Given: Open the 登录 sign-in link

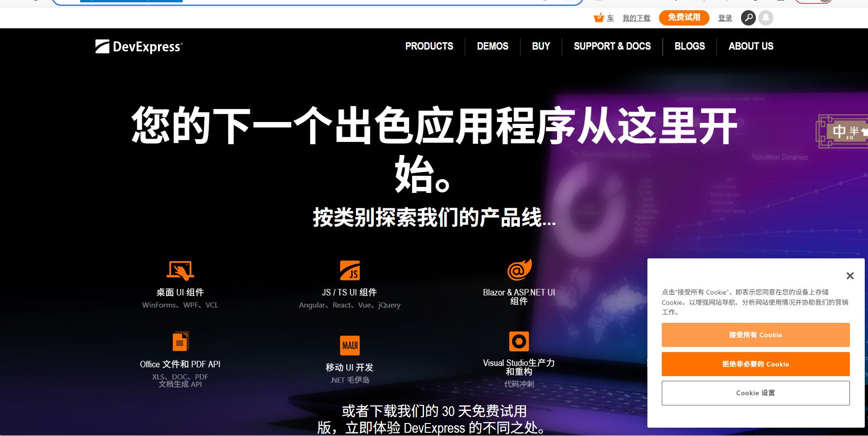Looking at the screenshot, I should (725, 18).
